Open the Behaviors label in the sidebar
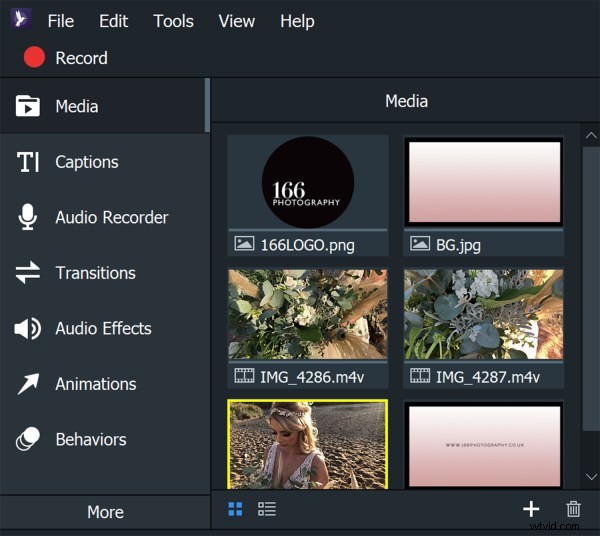 point(91,440)
